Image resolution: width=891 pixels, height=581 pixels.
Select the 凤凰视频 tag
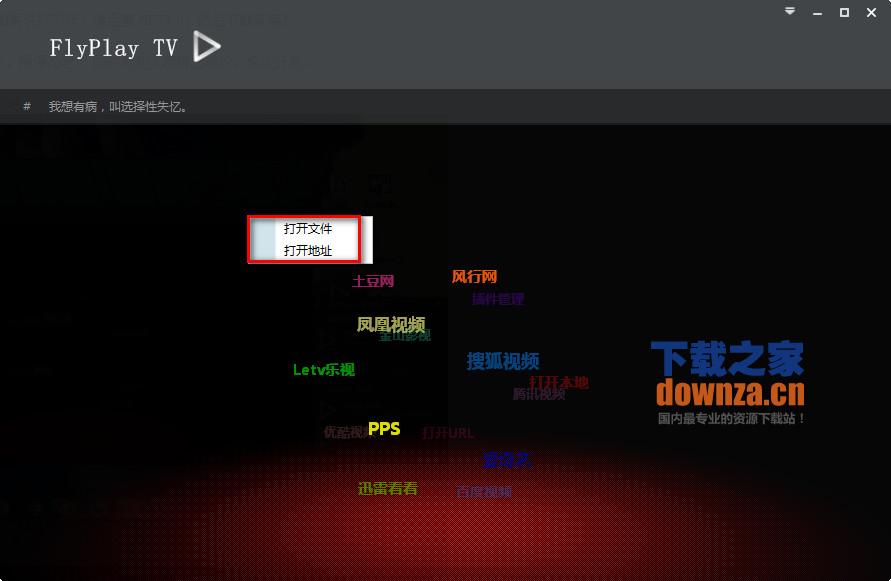tap(391, 325)
